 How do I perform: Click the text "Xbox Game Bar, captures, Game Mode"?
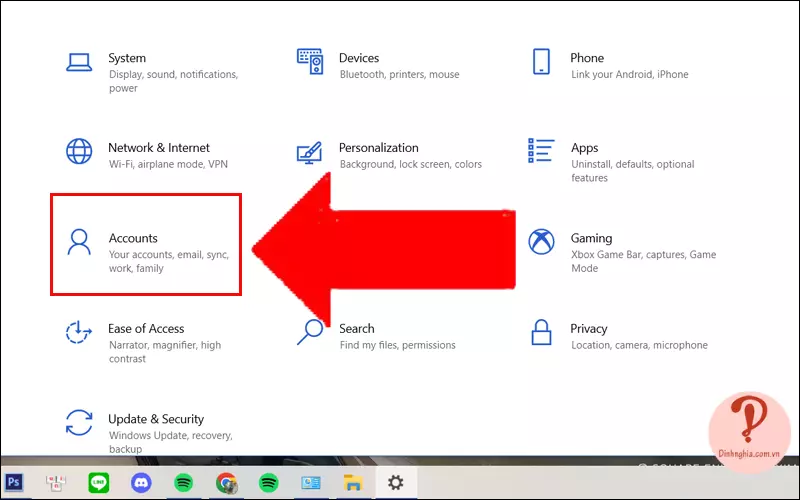point(643,261)
